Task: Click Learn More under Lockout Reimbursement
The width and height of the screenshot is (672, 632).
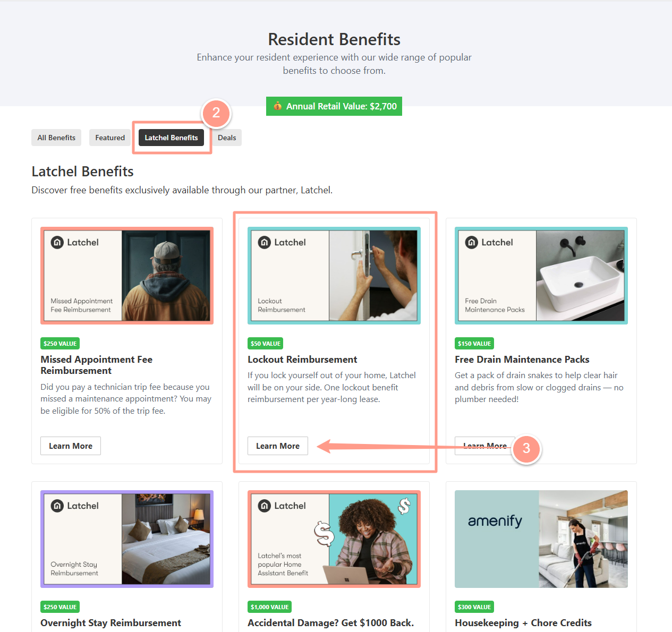Action: pos(278,446)
